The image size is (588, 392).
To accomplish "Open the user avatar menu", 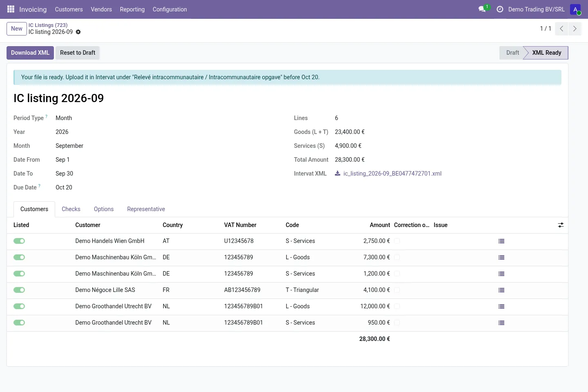I will [x=575, y=9].
